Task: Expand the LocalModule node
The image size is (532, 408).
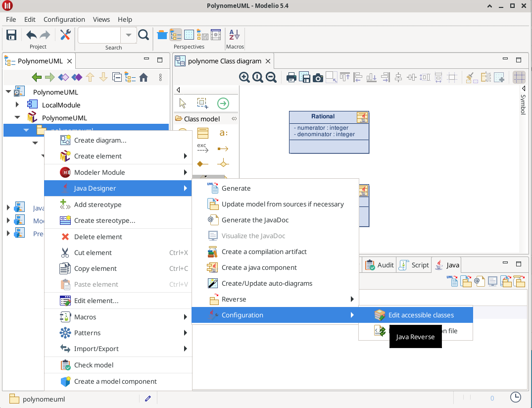Action: [17, 104]
